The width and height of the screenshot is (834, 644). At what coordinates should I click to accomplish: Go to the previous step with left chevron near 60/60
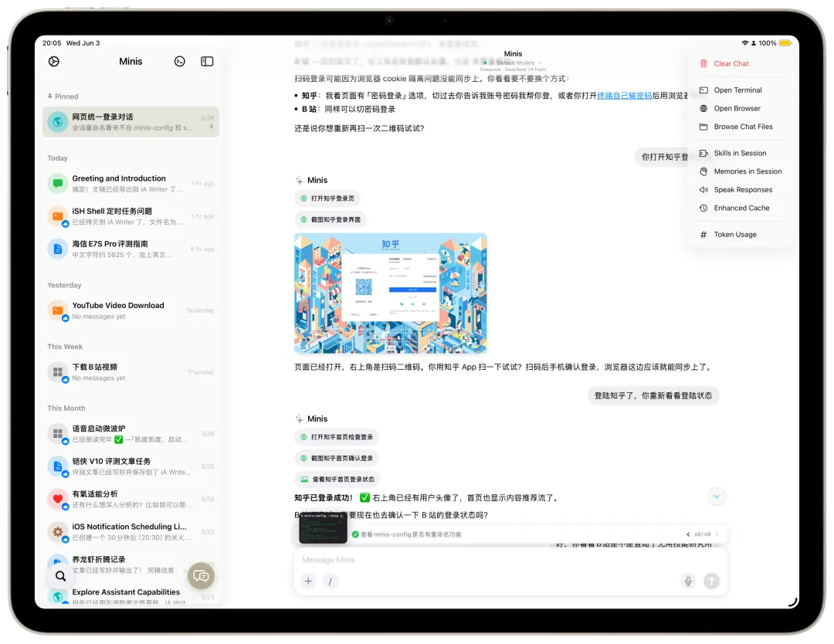[x=688, y=534]
